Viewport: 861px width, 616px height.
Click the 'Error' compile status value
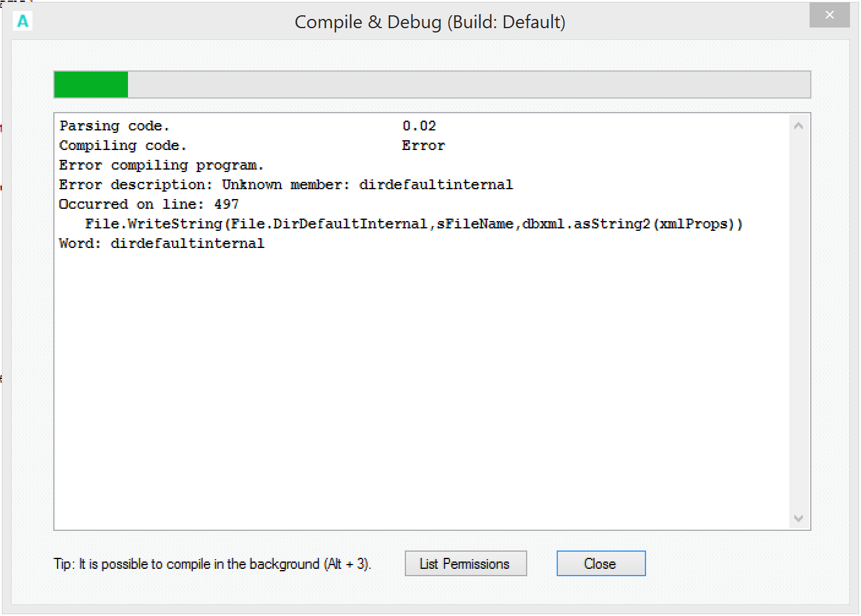click(x=423, y=146)
